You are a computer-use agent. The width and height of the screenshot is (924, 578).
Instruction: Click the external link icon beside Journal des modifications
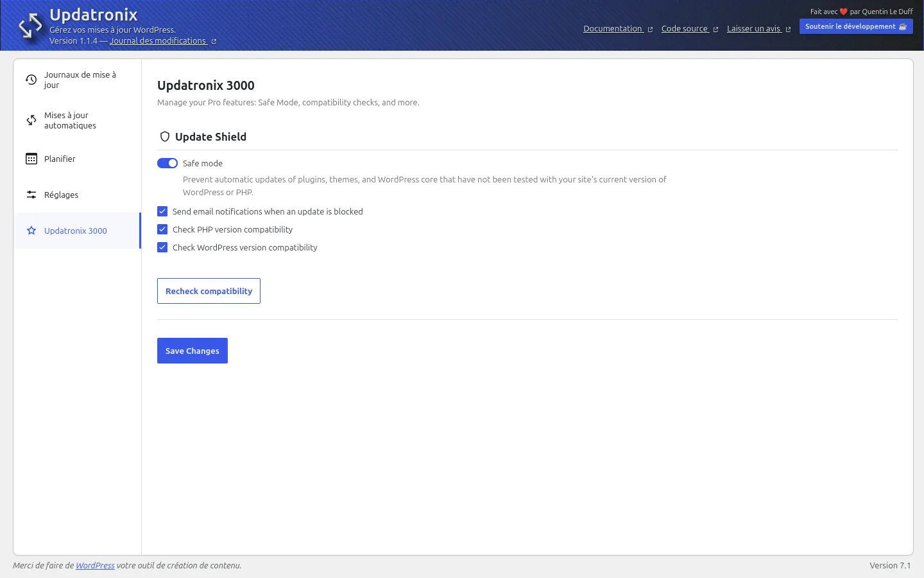(214, 42)
